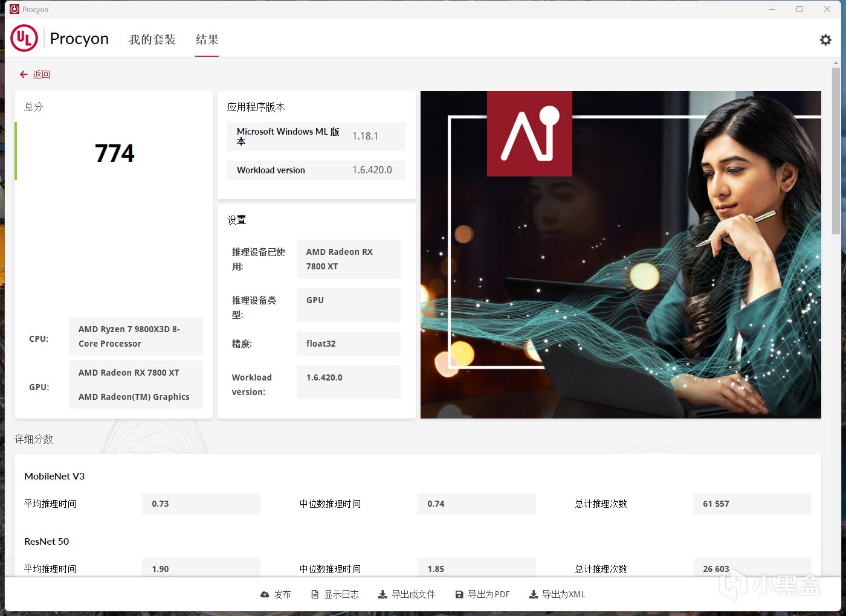Click the 推理设备已使用 device value
This screenshot has height=616, width=846.
click(x=348, y=259)
